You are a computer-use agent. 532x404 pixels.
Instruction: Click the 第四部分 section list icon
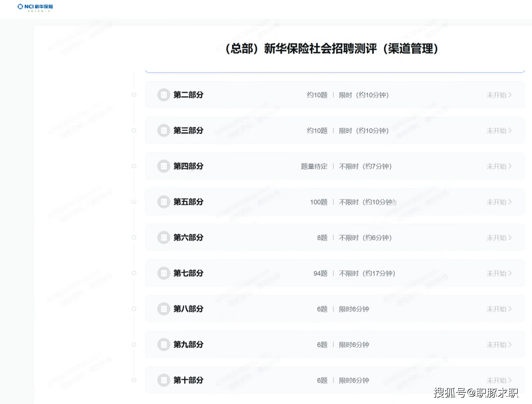[164, 166]
